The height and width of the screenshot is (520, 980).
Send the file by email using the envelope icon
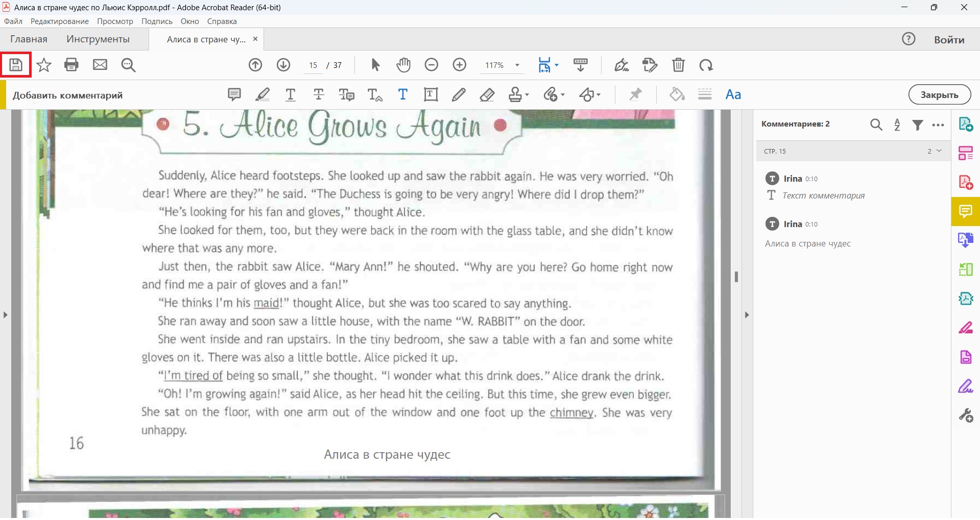(x=100, y=65)
